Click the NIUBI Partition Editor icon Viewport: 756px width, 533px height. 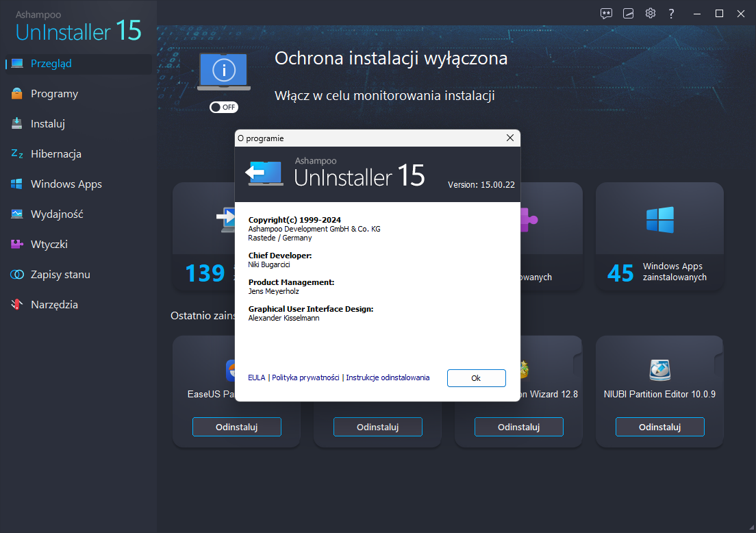pos(660,370)
